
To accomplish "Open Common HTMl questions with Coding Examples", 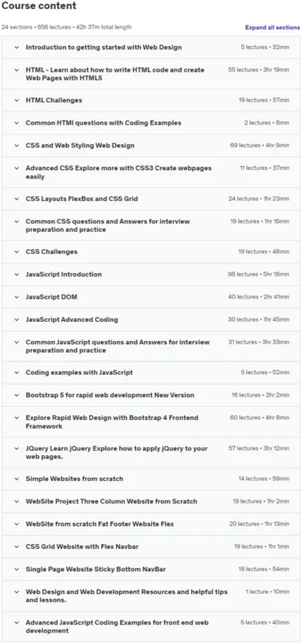I will coord(151,123).
